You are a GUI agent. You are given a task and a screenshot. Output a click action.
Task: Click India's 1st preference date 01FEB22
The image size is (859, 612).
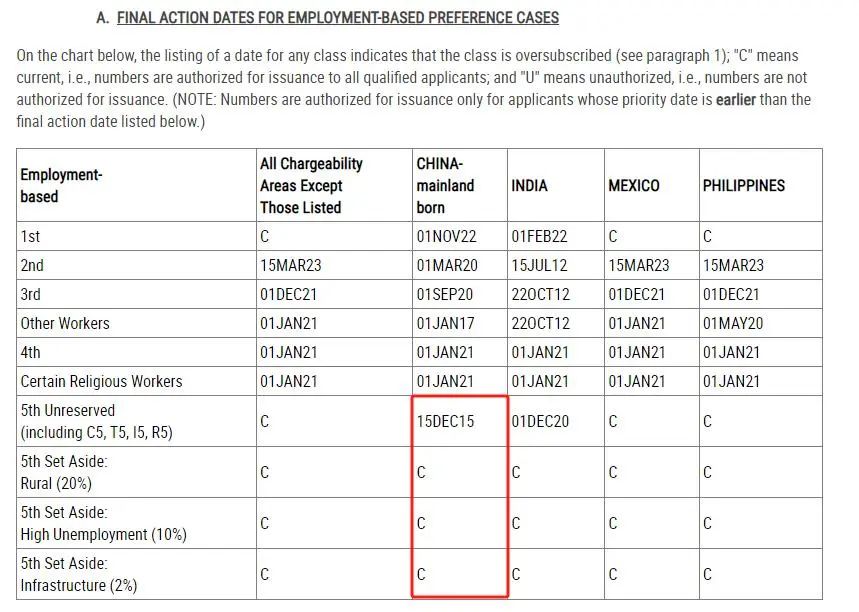[539, 237]
